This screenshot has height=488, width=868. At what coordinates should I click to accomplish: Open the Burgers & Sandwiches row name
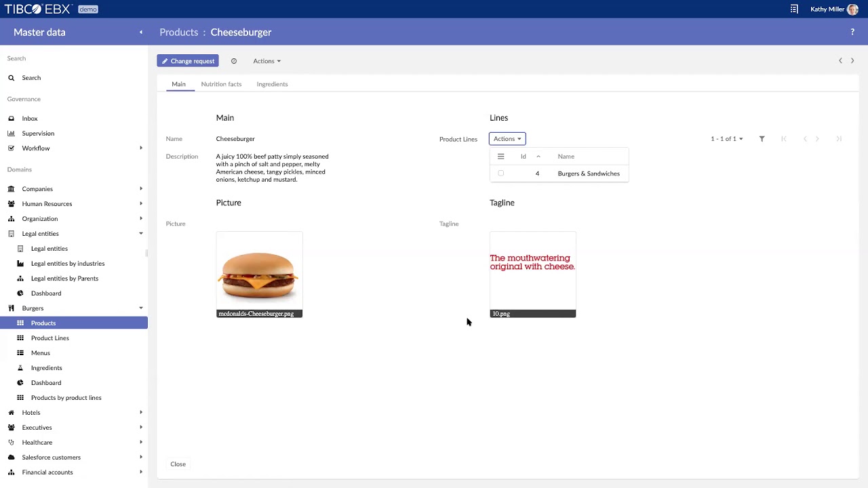pos(589,174)
